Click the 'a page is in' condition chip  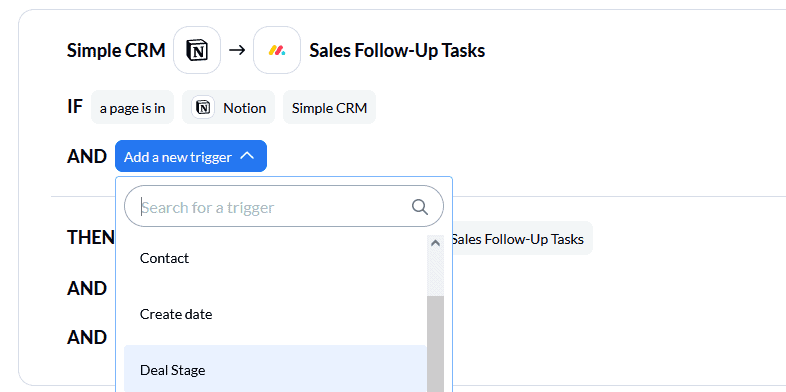coord(132,107)
